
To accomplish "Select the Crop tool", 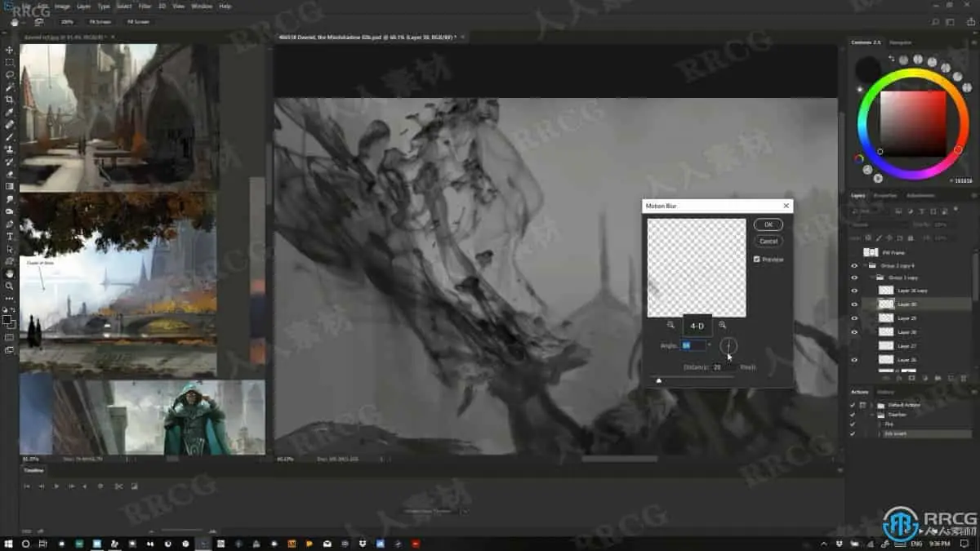I will pyautogui.click(x=10, y=100).
